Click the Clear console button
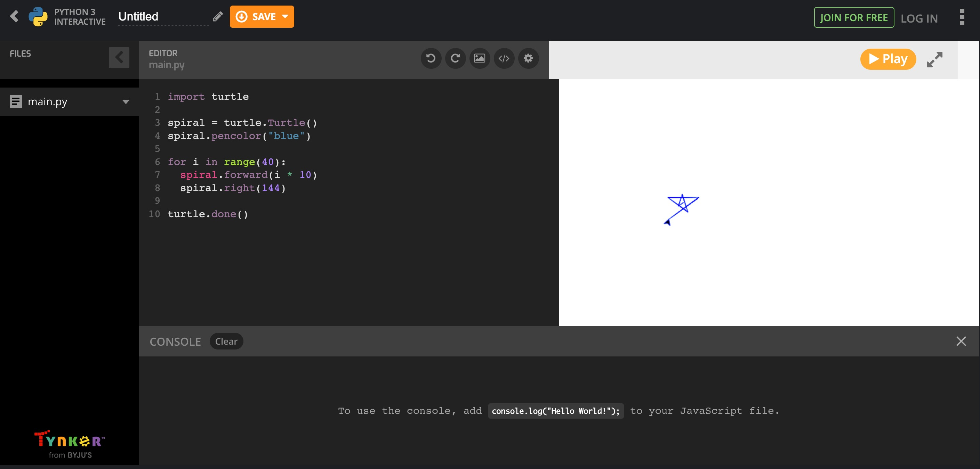The height and width of the screenshot is (469, 980). [226, 341]
